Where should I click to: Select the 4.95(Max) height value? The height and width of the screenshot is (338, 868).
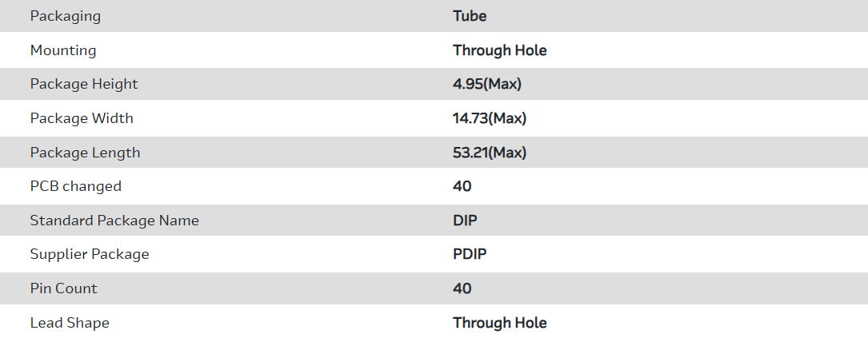(x=487, y=84)
